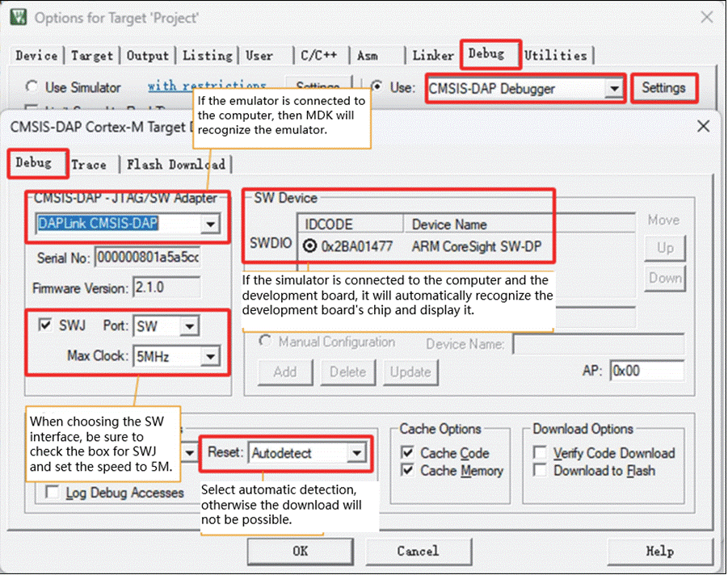Screen dimensions: 728x575
Task: Open the User tab
Action: click(x=266, y=56)
